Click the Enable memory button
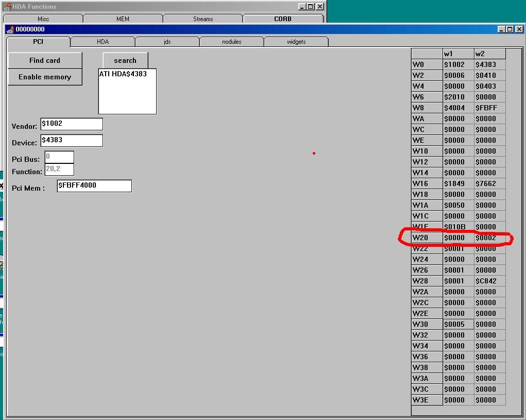526x420 pixels. (x=45, y=77)
